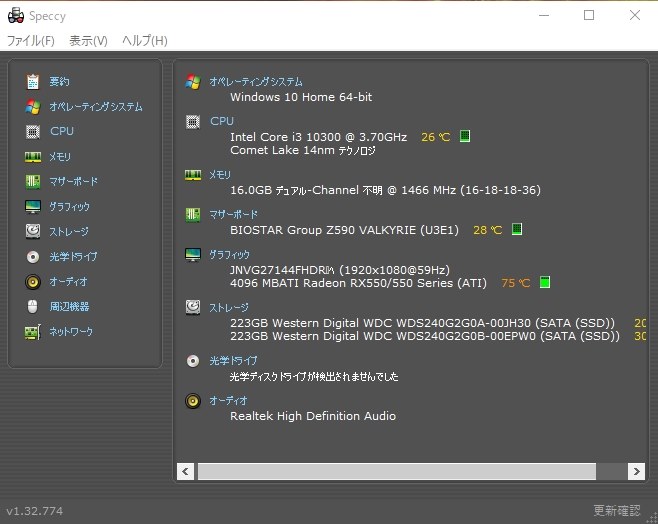Click the 16.0GB デュアル-Channel memory text
This screenshot has height=524, width=658.
click(385, 190)
